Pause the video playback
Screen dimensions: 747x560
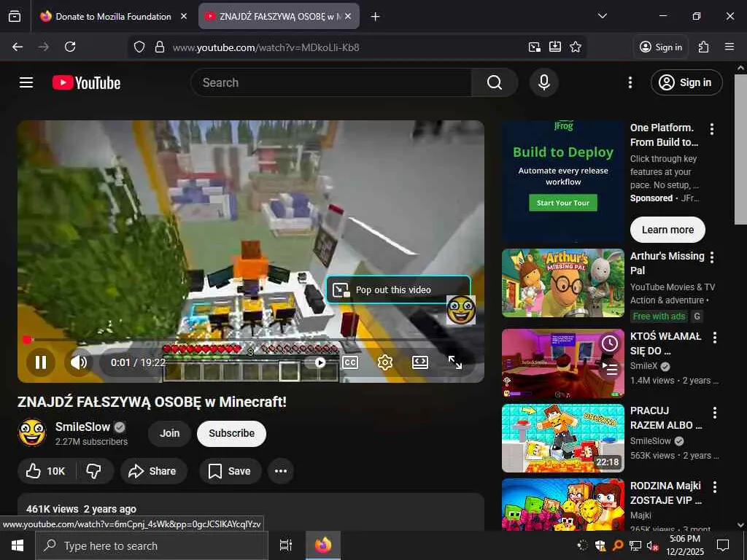point(41,362)
